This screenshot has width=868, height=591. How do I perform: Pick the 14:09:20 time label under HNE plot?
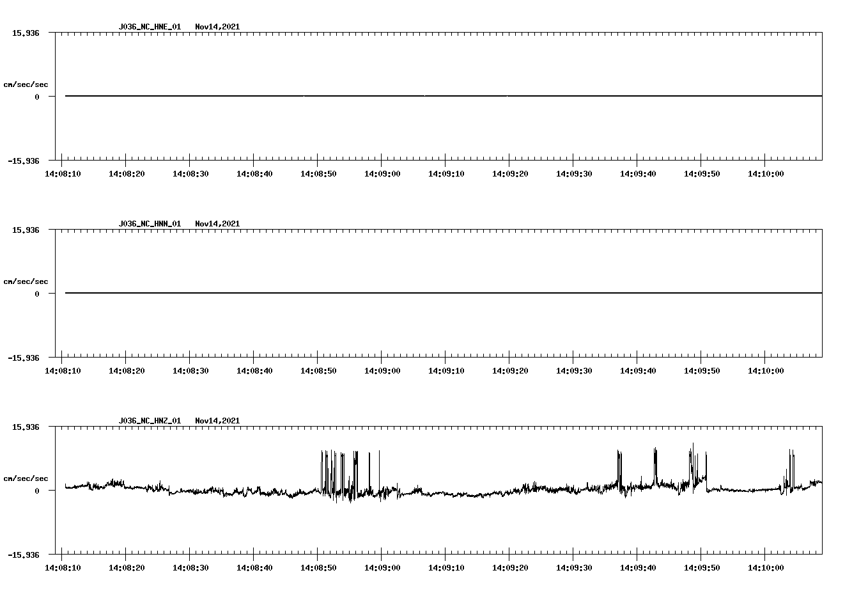pyautogui.click(x=510, y=174)
